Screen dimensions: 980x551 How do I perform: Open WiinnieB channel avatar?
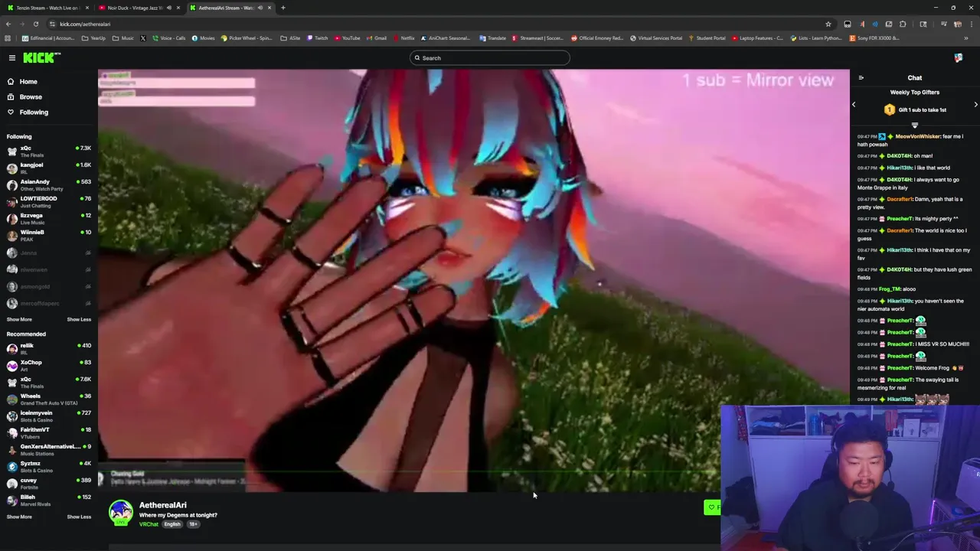click(12, 236)
